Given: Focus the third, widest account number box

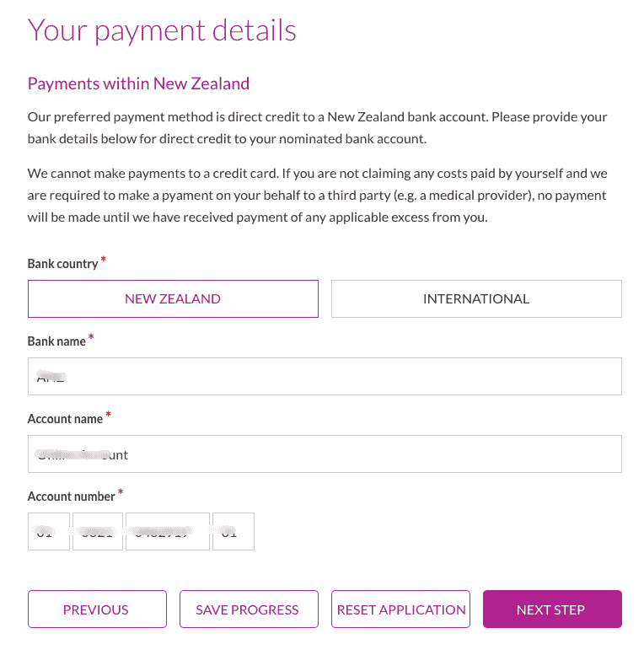Looking at the screenshot, I should (168, 532).
